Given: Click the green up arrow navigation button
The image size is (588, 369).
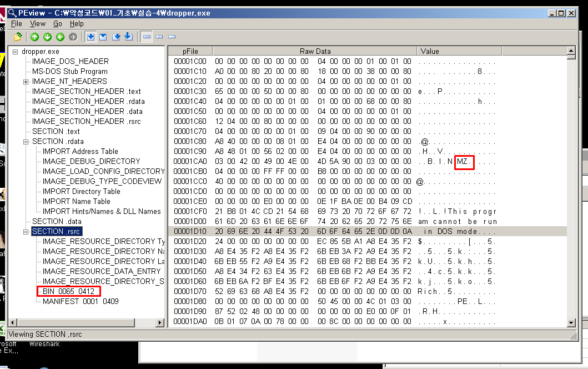Looking at the screenshot, I should (x=35, y=37).
